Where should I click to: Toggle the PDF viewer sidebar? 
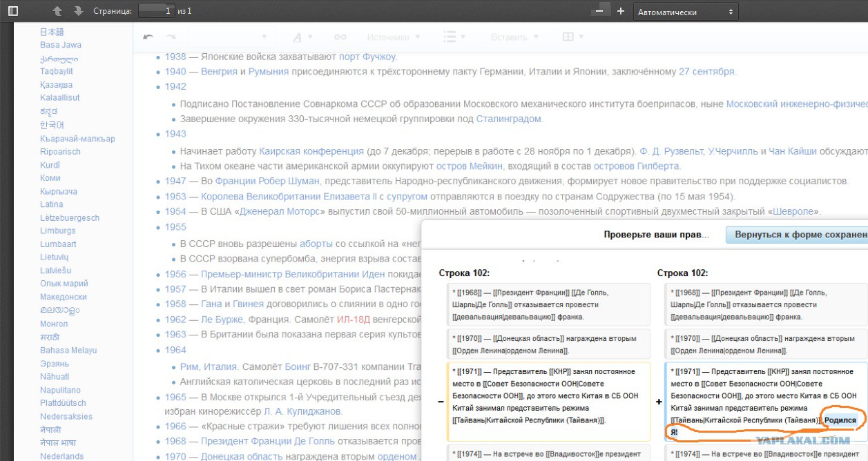(x=13, y=11)
